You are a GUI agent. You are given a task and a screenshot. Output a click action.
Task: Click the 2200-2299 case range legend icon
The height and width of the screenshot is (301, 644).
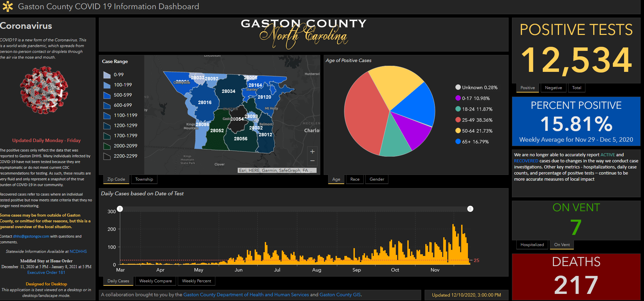click(107, 156)
